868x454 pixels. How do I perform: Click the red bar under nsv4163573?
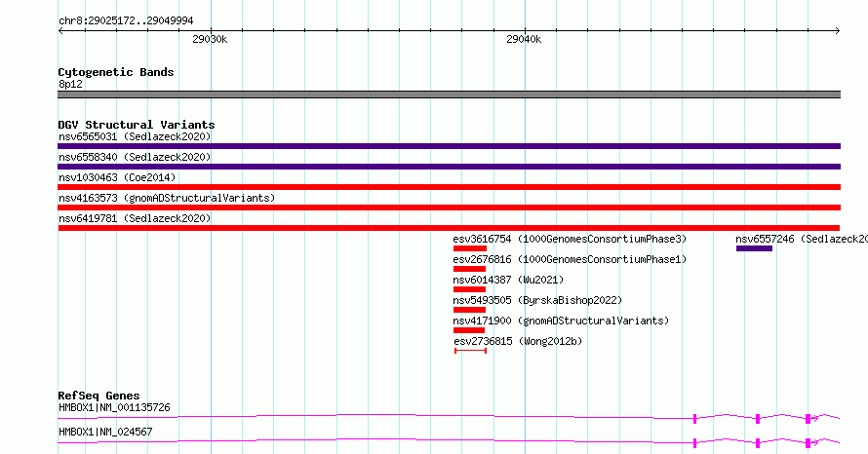[x=449, y=208]
